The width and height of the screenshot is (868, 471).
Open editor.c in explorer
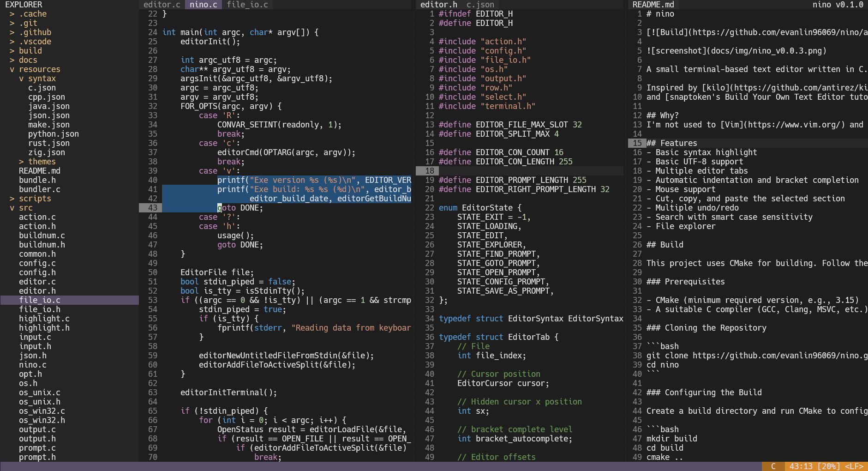[37, 282]
